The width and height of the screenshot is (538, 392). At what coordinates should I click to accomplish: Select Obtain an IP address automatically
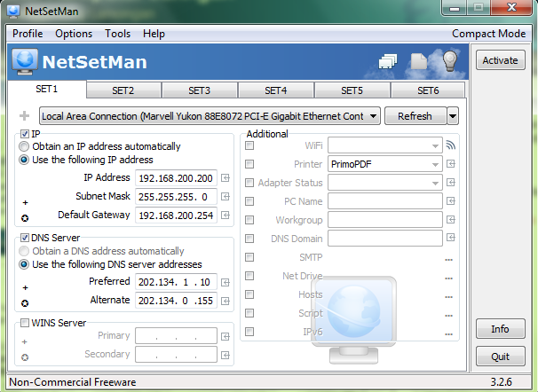point(24,146)
